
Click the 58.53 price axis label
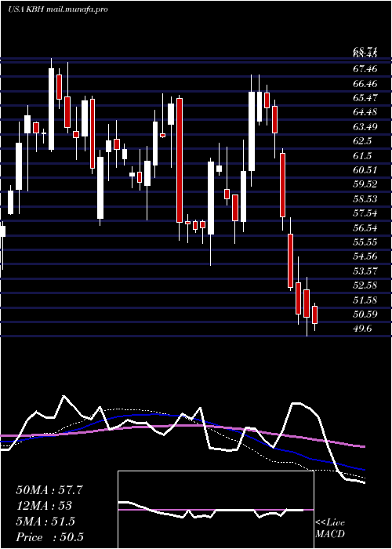pyautogui.click(x=365, y=199)
